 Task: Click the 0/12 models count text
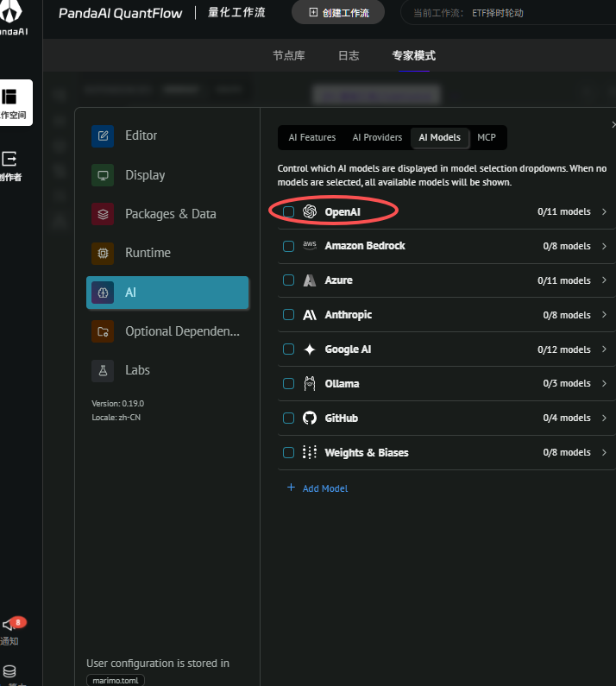[564, 349]
